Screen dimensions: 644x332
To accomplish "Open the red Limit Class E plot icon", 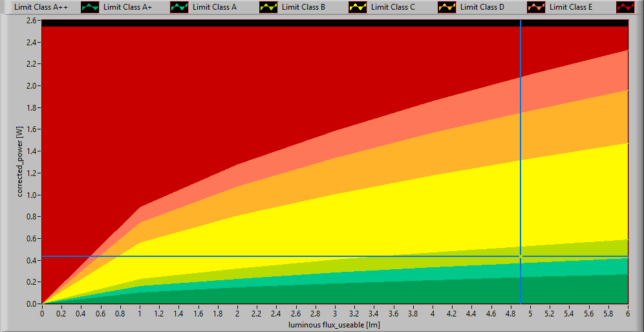I will pos(625,8).
